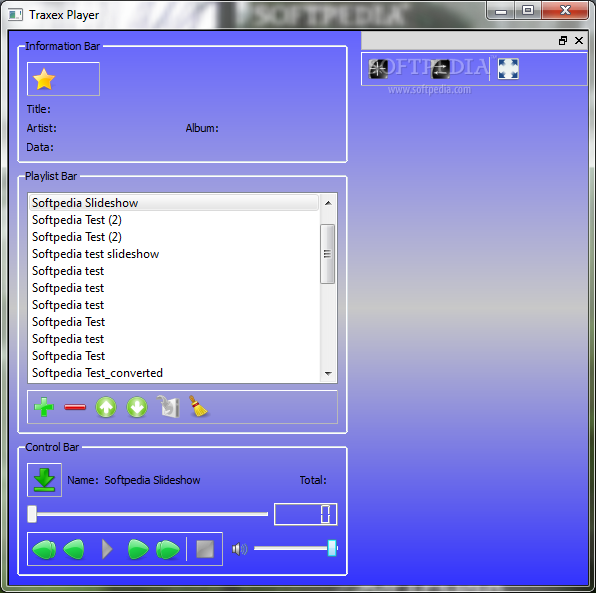Float the docked right panel
The width and height of the screenshot is (596, 593).
pyautogui.click(x=563, y=40)
